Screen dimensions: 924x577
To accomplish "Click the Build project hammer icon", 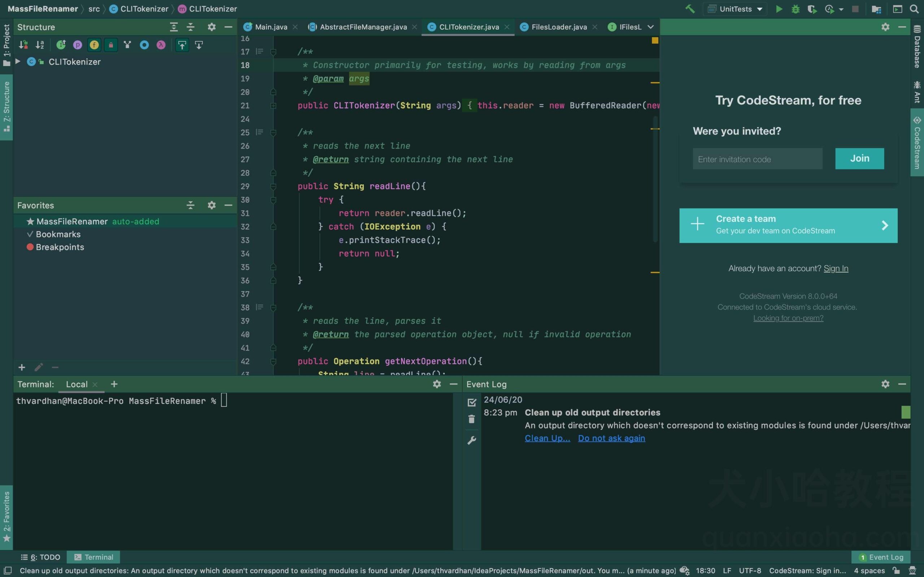I will [690, 9].
